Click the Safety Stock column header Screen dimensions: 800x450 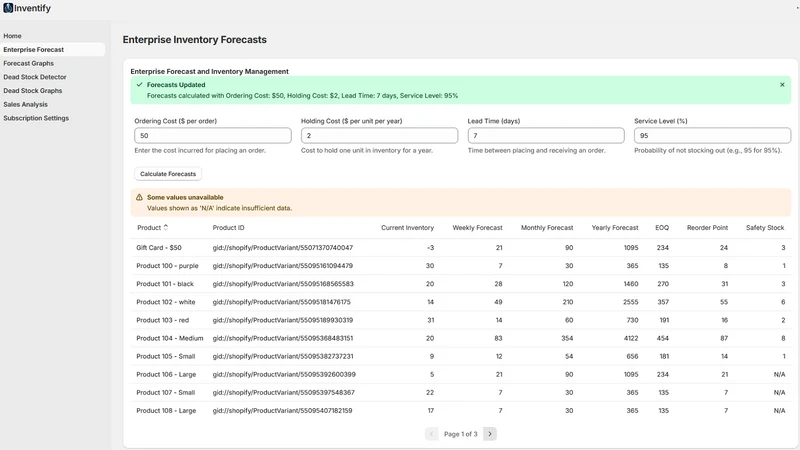(x=765, y=228)
